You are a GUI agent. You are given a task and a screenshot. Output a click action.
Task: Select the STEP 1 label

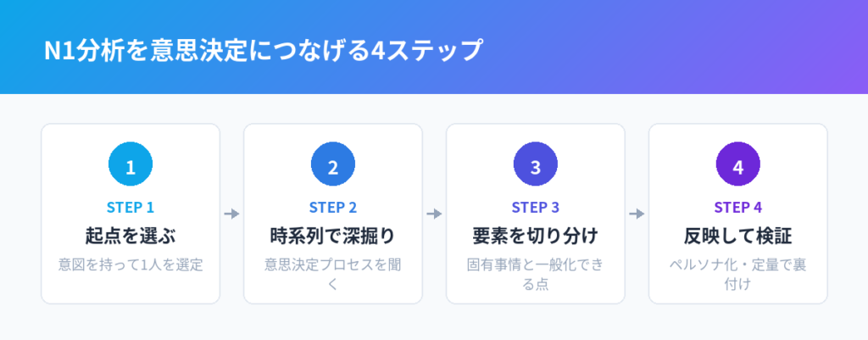point(131,208)
